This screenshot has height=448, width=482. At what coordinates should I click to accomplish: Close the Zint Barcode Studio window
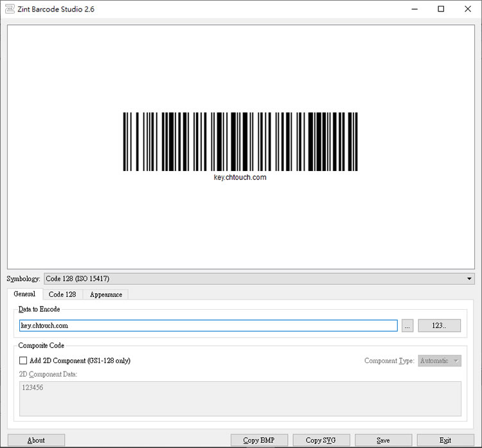[x=467, y=9]
